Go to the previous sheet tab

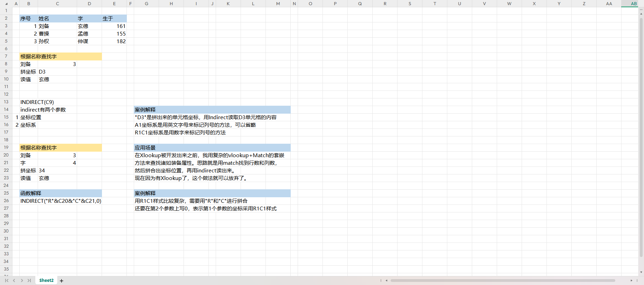point(14,281)
